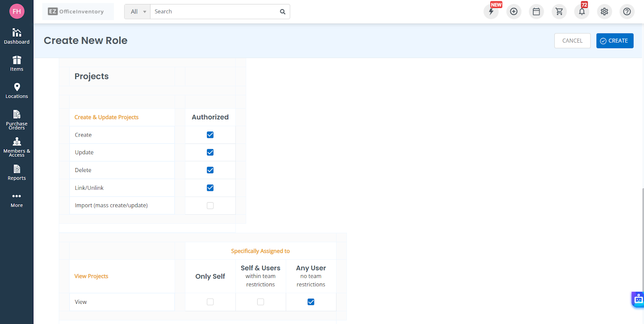Click the Import (mass create/update) row label
644x324 pixels.
[111, 205]
